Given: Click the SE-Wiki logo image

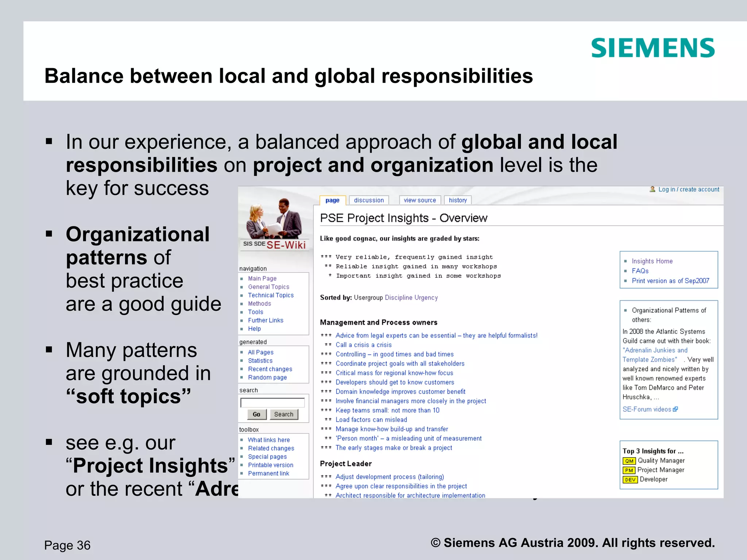Looking at the screenshot, I should (275, 224).
